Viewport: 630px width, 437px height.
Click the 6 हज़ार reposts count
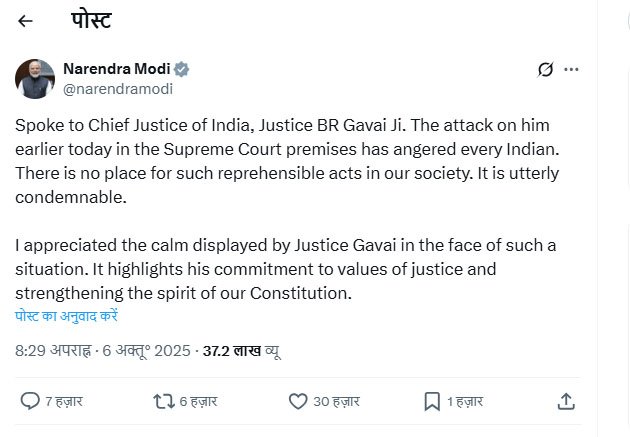click(200, 401)
